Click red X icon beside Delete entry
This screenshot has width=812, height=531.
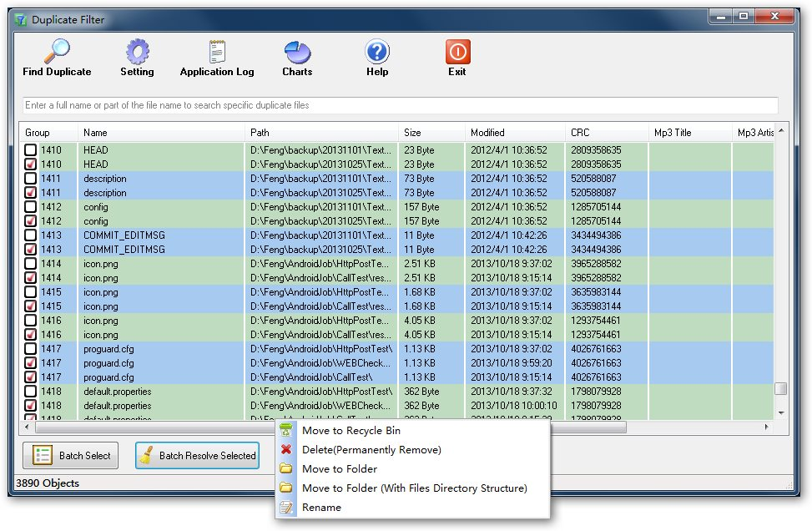coord(286,449)
